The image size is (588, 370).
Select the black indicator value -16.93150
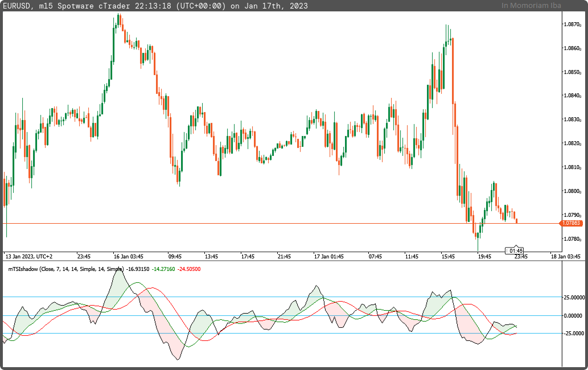[x=138, y=269]
